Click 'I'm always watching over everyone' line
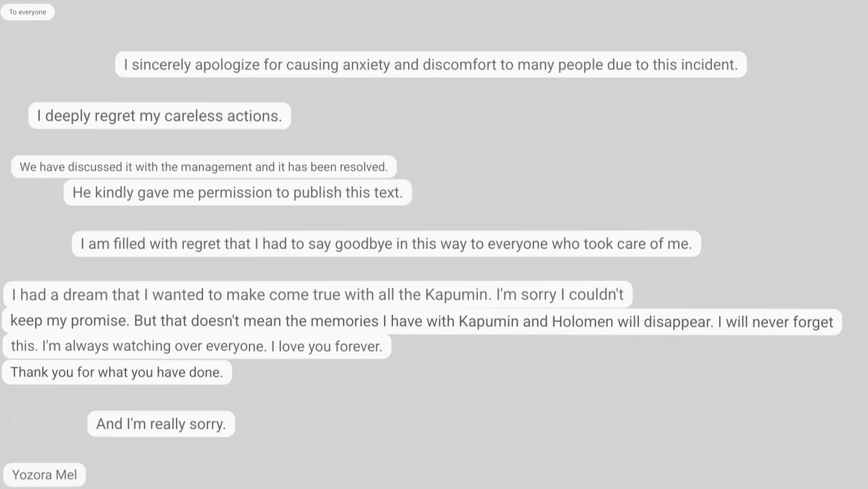Image resolution: width=868 pixels, height=489 pixels. click(x=197, y=346)
